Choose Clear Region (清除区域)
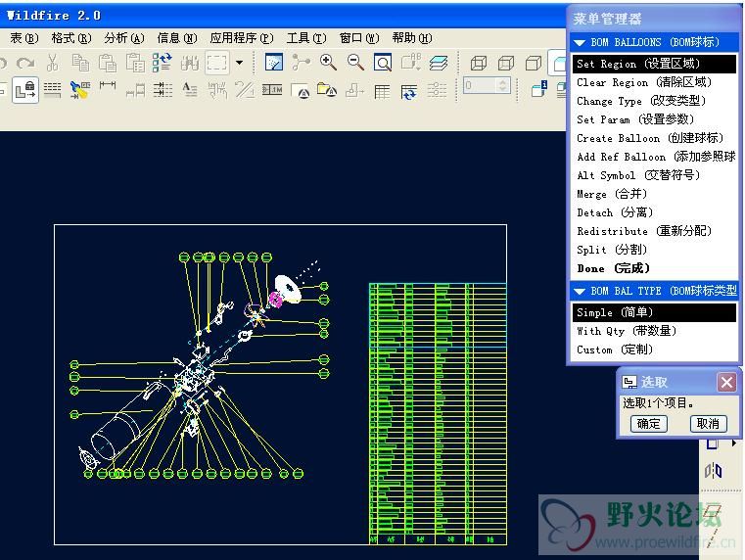 [654, 82]
